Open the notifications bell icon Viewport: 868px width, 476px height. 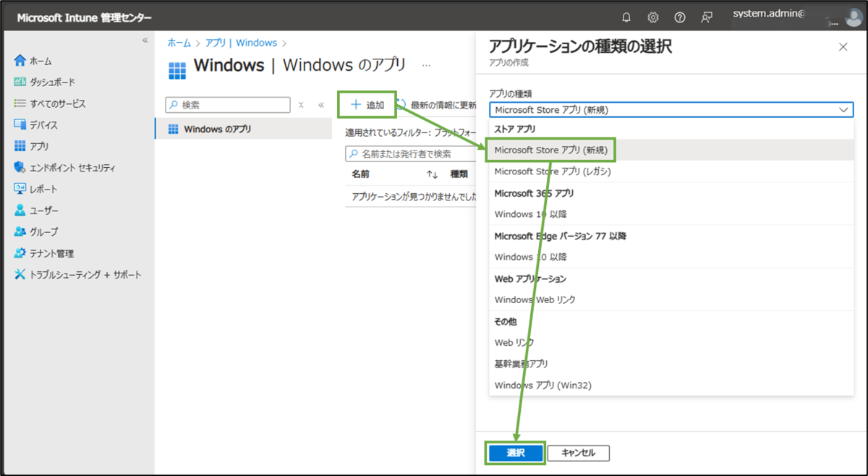pyautogui.click(x=626, y=17)
